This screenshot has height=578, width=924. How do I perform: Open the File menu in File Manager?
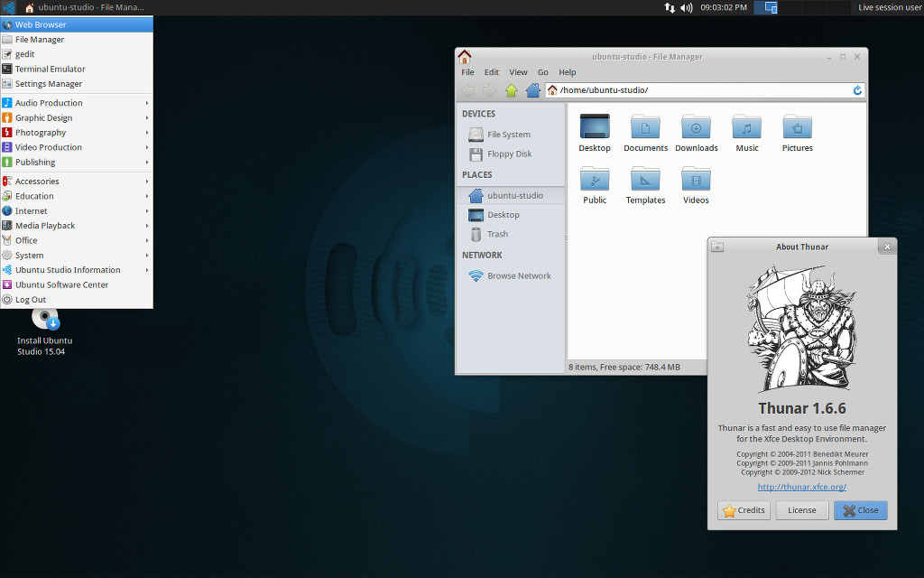point(467,72)
